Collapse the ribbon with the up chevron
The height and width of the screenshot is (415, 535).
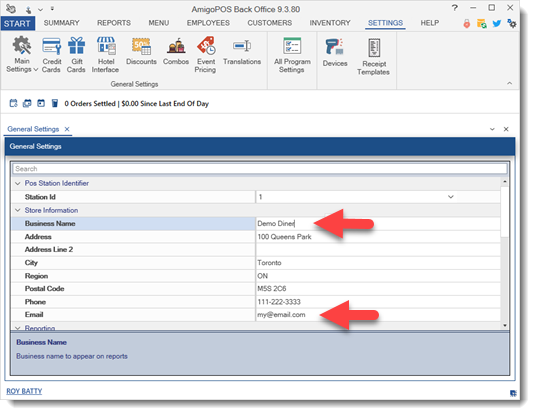tap(509, 83)
